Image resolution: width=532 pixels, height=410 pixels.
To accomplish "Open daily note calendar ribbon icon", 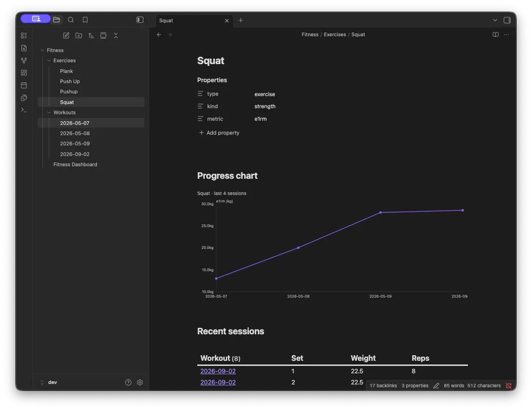I will 24,85.
